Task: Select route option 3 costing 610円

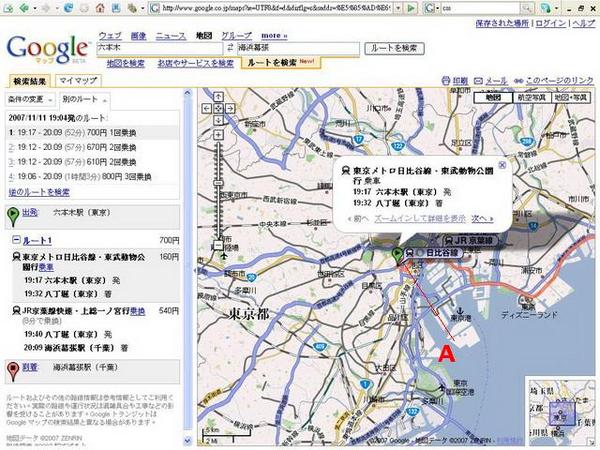Action: point(92,162)
